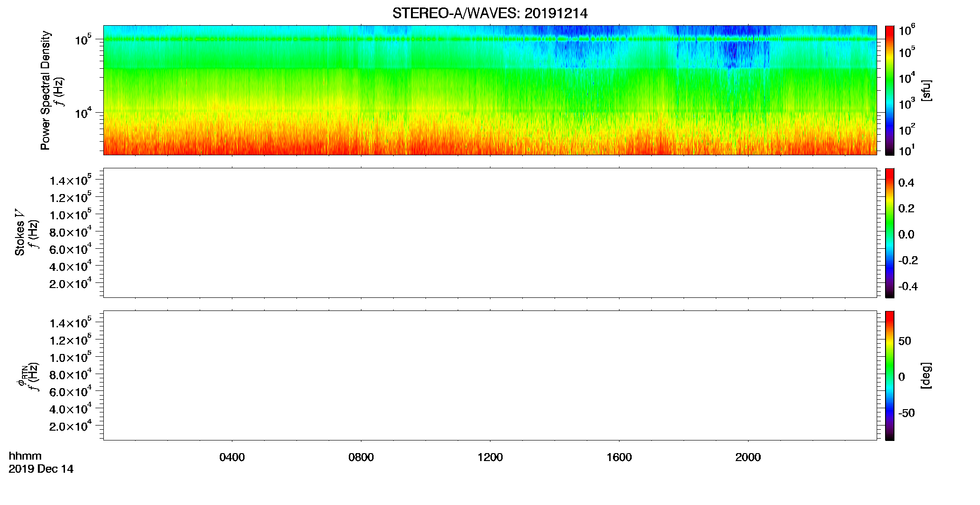
Task: Click the 10^3 label on sfu color bar
Action: [x=907, y=104]
